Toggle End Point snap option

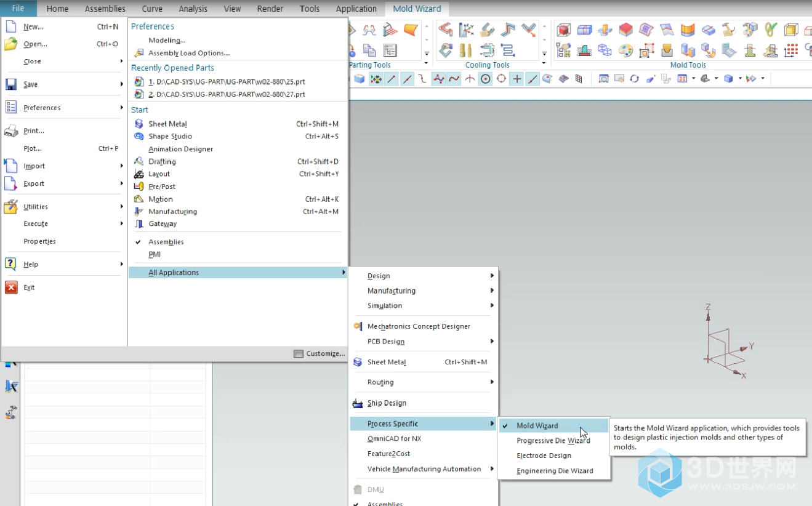tap(392, 79)
